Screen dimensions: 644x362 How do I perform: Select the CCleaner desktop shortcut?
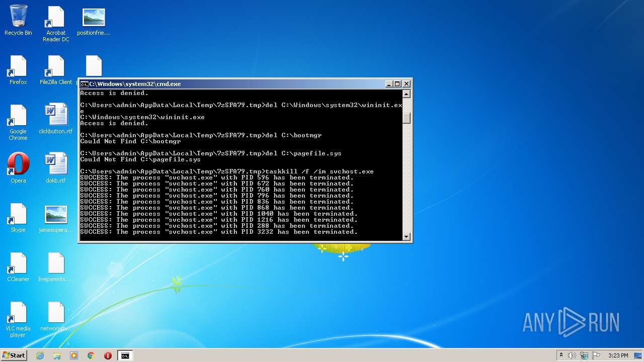[18, 267]
